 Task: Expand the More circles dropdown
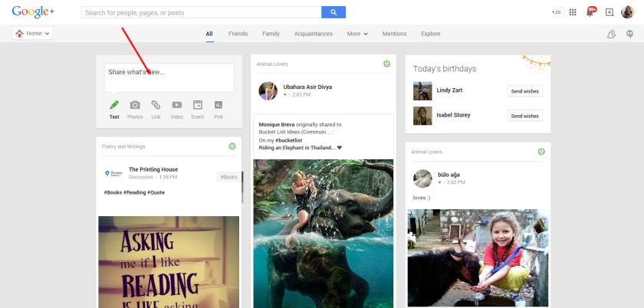click(x=357, y=34)
